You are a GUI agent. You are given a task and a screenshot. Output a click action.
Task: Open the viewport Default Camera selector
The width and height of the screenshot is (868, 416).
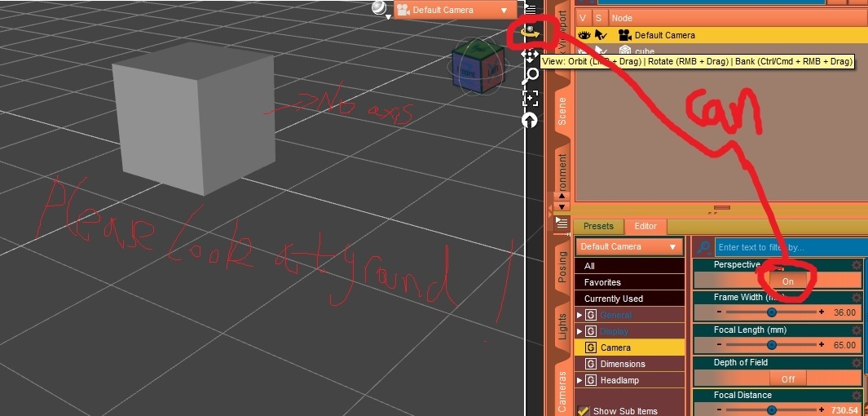click(455, 10)
